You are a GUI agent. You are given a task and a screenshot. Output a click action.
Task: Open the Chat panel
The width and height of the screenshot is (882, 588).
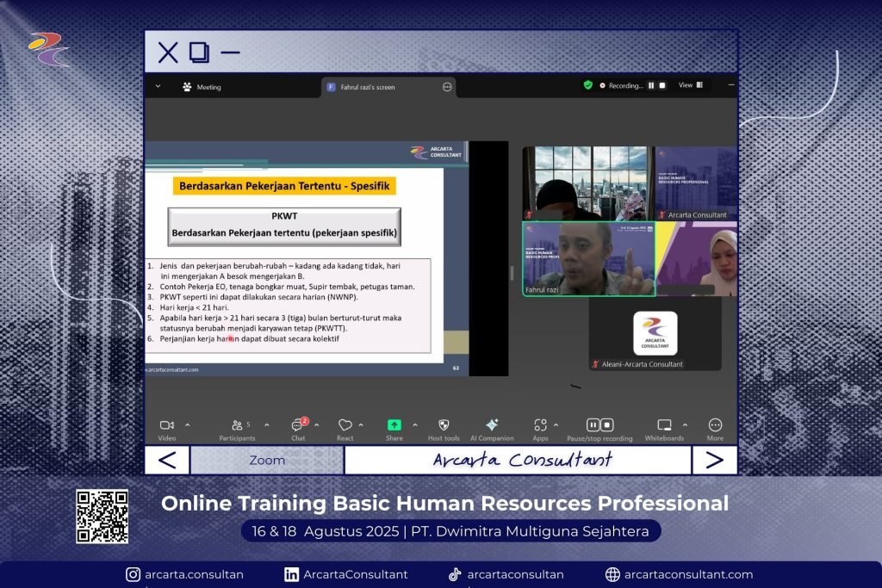click(297, 425)
